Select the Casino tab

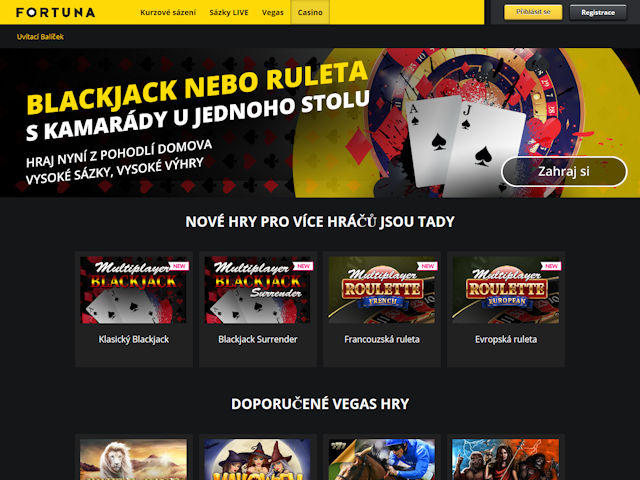[310, 12]
